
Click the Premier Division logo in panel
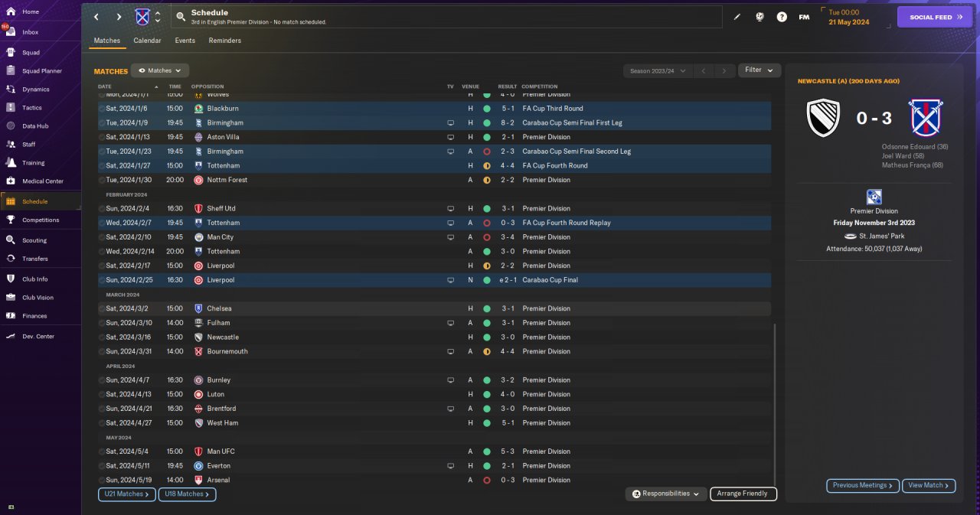click(874, 197)
